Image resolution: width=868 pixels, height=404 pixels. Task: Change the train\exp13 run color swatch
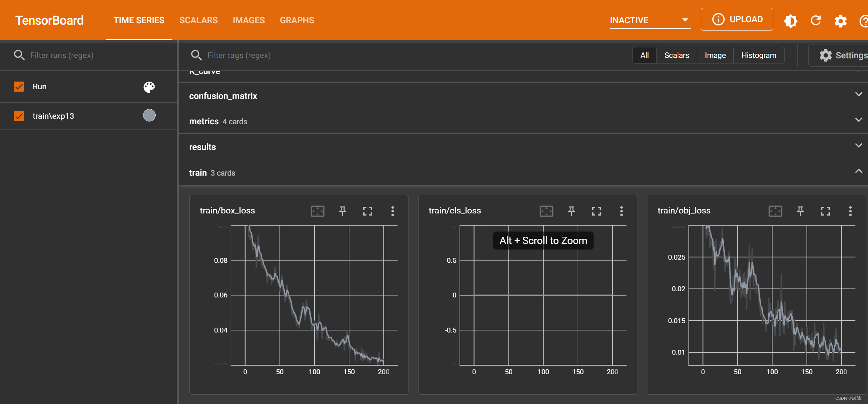(x=149, y=115)
